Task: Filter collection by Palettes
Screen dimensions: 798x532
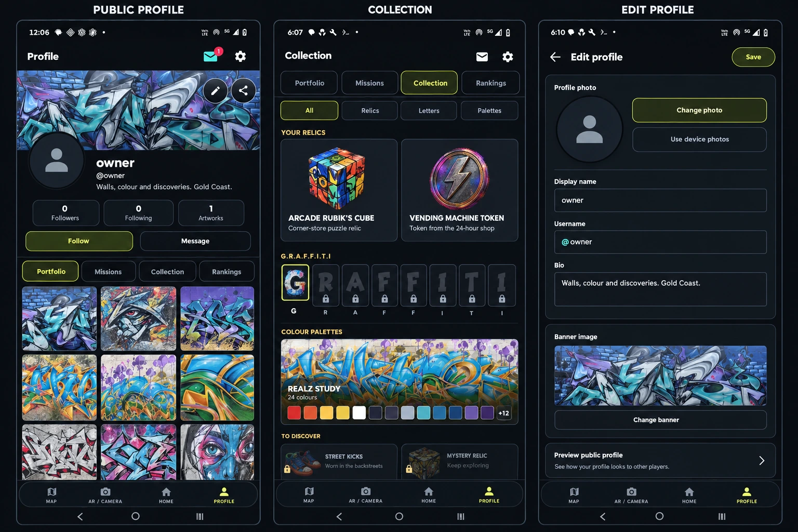Action: 489,111
